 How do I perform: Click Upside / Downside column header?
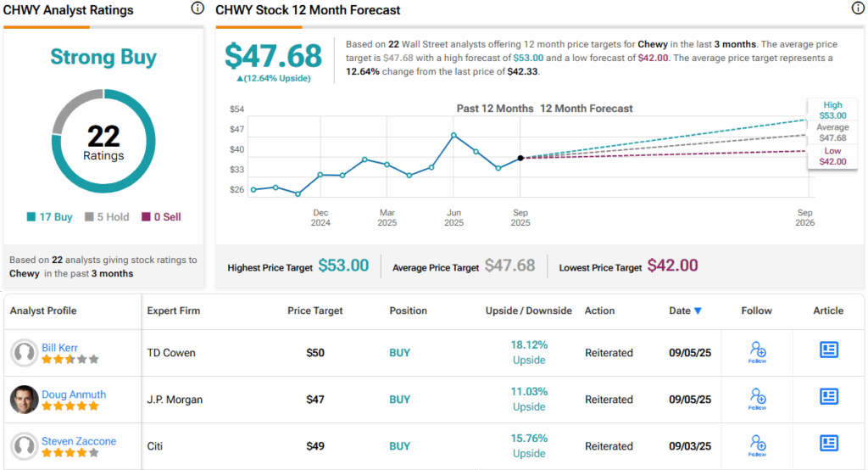click(528, 311)
